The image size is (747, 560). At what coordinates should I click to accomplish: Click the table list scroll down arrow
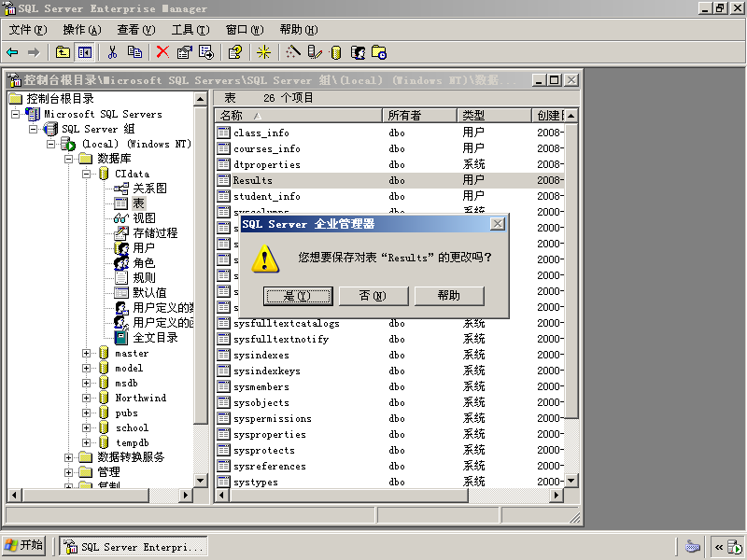coord(571,481)
